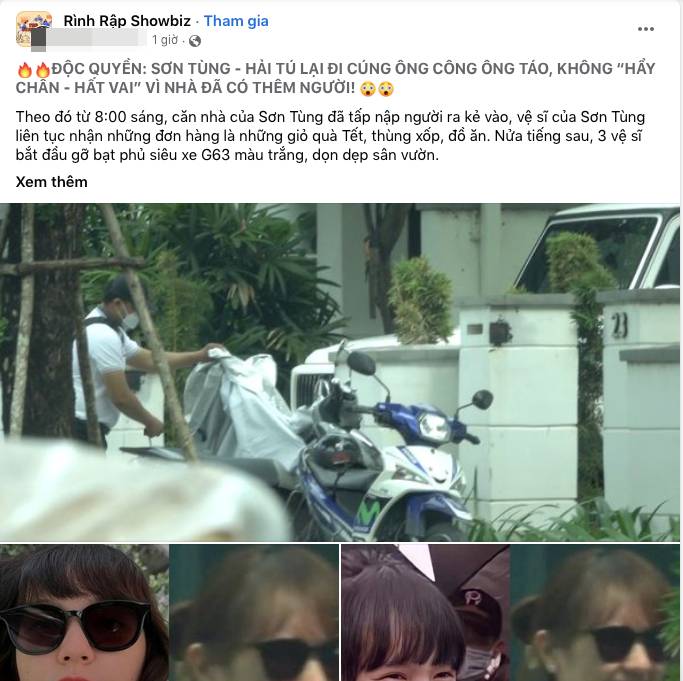This screenshot has height=681, width=683.
Task: Click the blurred poster name under group title
Action: [x=89, y=38]
